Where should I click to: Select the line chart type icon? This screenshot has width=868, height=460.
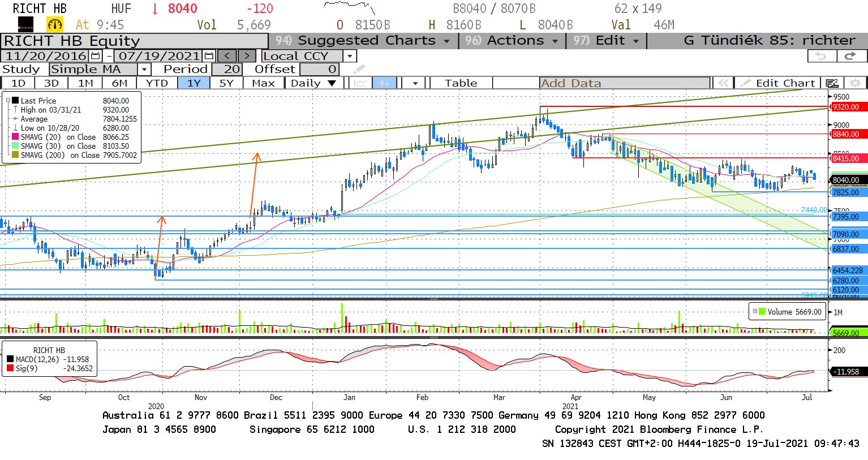point(360,83)
